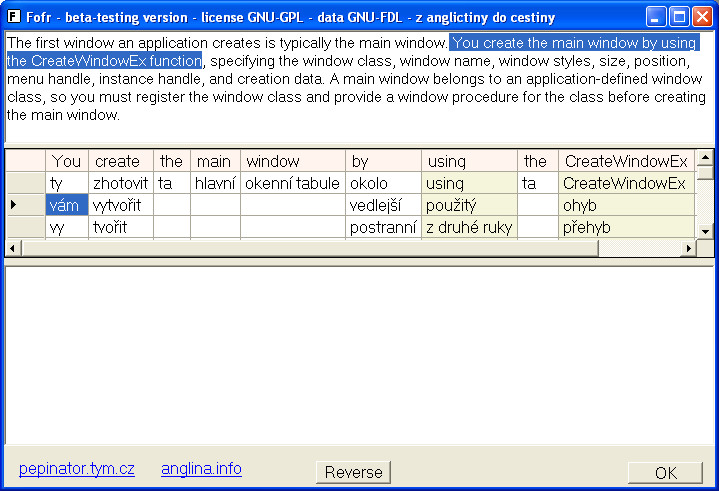Select the 'hlavní' translation cell
The height and width of the screenshot is (491, 719).
point(216,183)
